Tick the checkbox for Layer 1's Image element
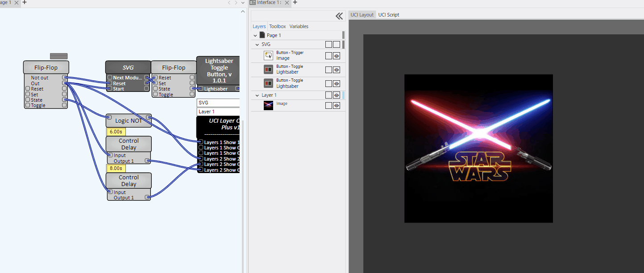Image resolution: width=644 pixels, height=273 pixels. point(328,105)
